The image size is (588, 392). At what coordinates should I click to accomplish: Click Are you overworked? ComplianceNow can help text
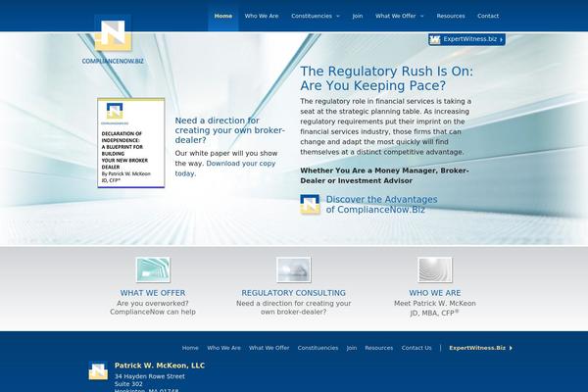click(x=153, y=308)
